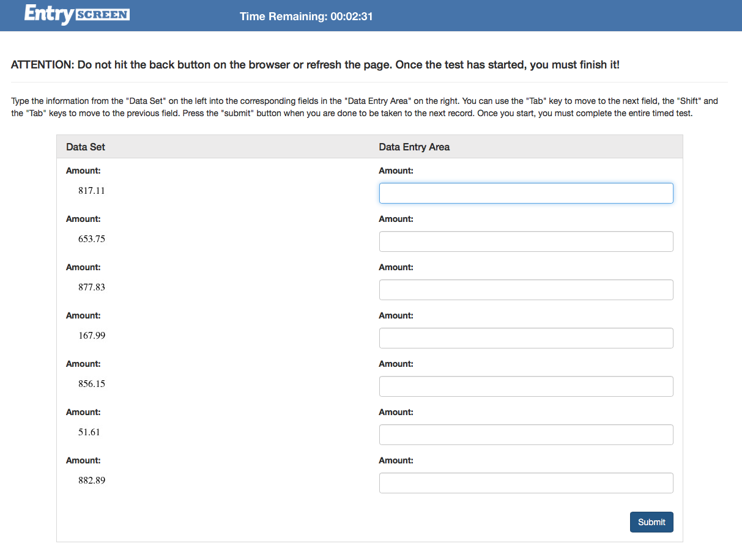
Task: Click the first Amount entry field
Action: (526, 193)
